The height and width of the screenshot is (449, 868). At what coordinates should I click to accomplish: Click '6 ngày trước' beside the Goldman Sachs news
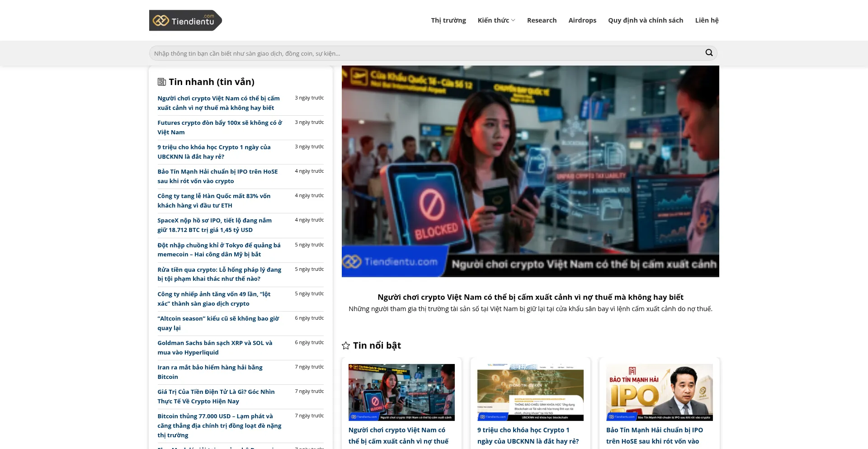tap(309, 342)
